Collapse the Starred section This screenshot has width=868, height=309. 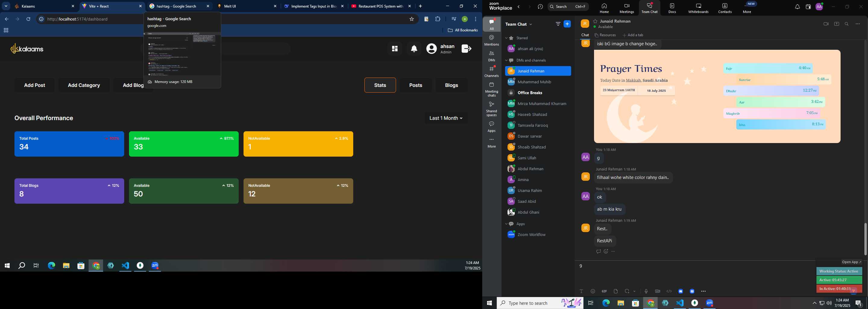[506, 38]
